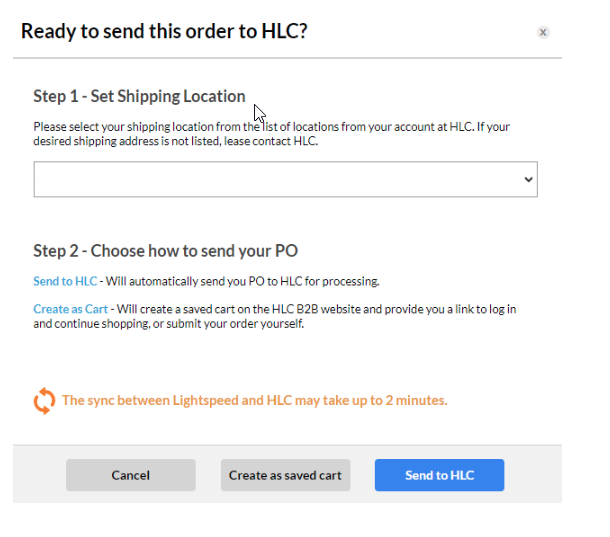Choose the "Create as saved cart" button
Screen dimensions: 610x537
point(285,475)
